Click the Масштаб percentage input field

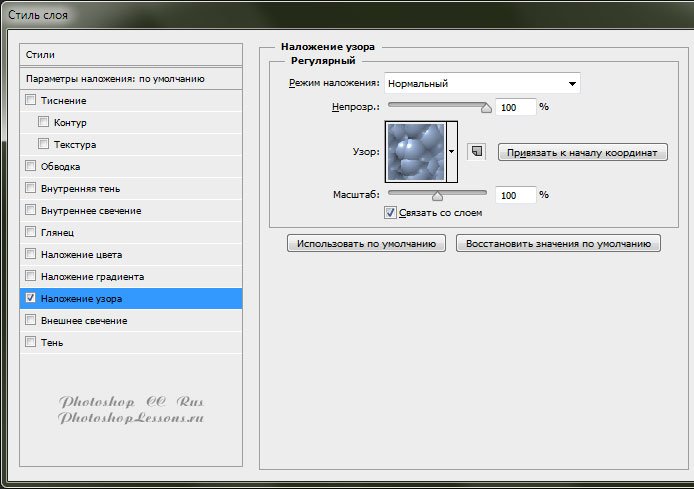pos(515,195)
